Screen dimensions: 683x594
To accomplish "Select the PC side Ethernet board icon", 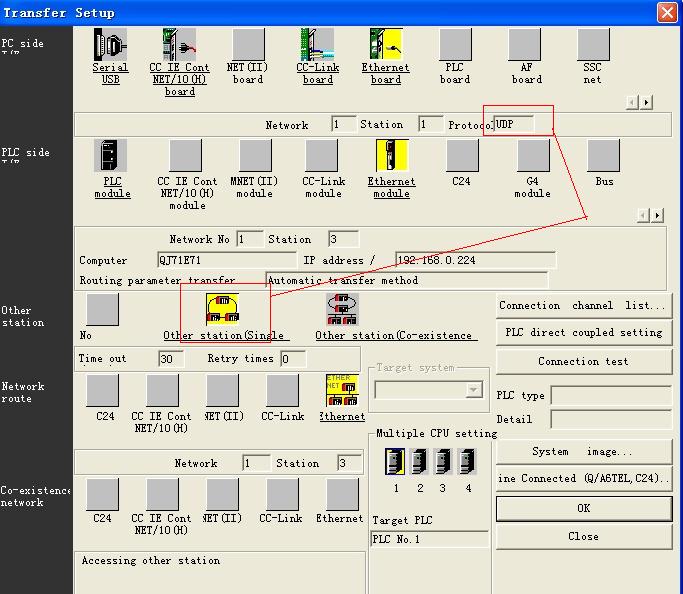I will point(386,45).
